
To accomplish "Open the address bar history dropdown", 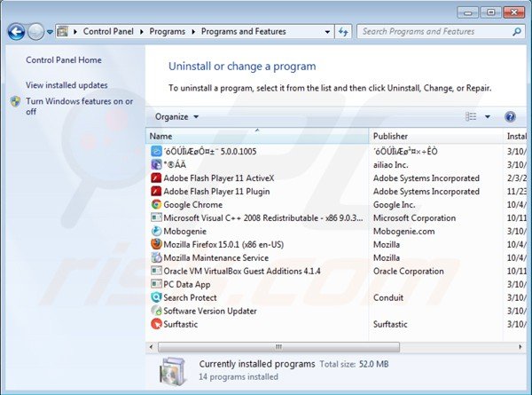I will [327, 32].
